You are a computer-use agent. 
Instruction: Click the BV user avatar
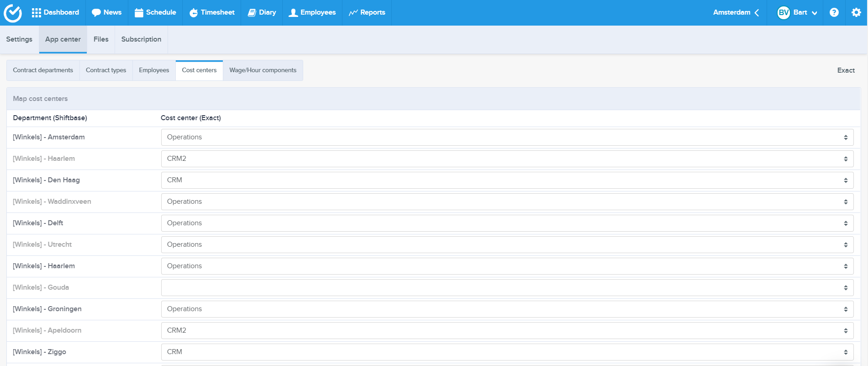pyautogui.click(x=784, y=13)
